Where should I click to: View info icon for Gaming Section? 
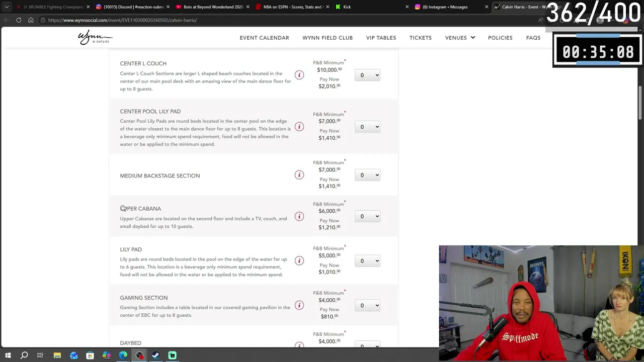(x=299, y=305)
